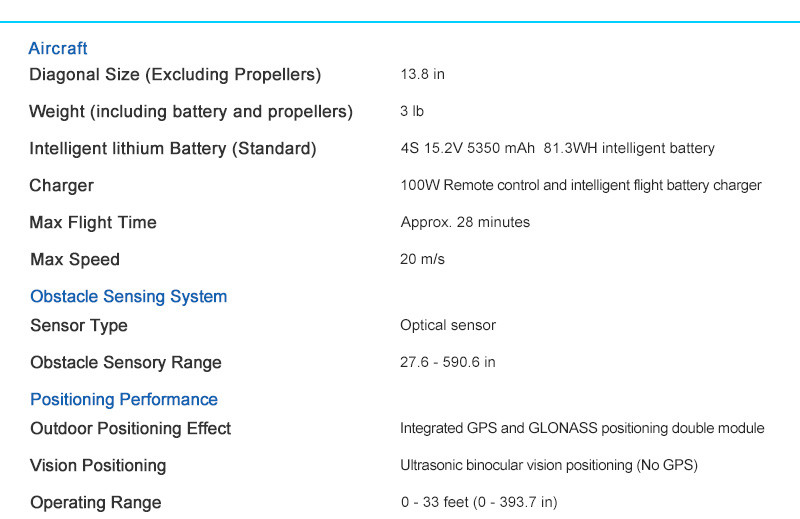Select the Weight (including battery and propellers) label
The width and height of the screenshot is (800, 519).
tap(191, 111)
